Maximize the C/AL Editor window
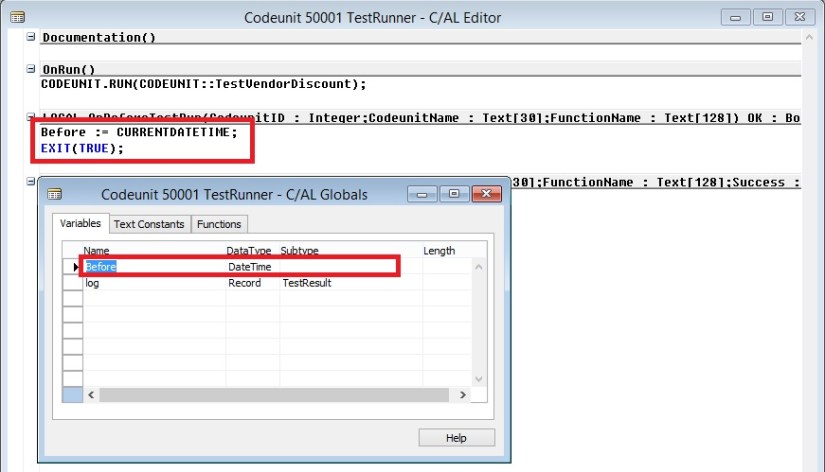This screenshot has height=472, width=825. point(768,17)
